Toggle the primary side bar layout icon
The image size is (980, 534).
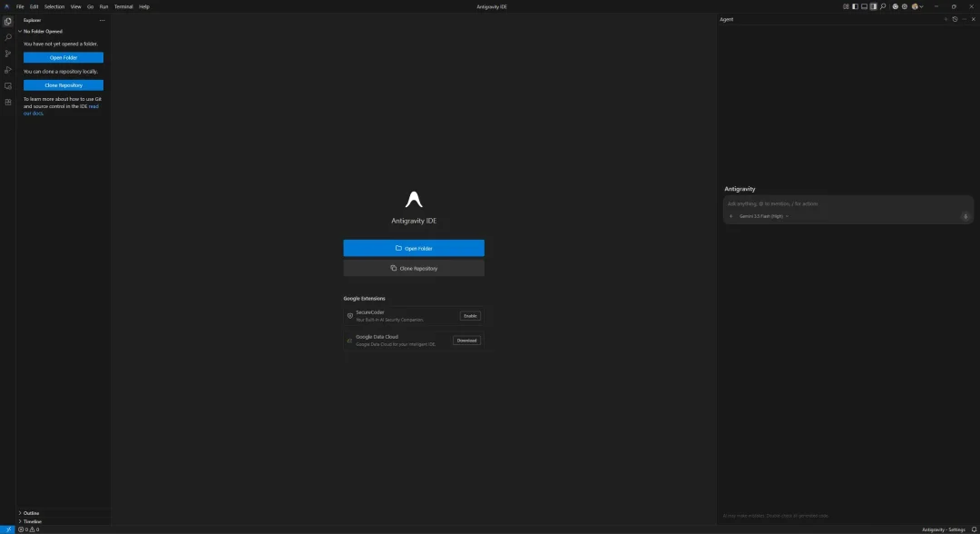[855, 6]
